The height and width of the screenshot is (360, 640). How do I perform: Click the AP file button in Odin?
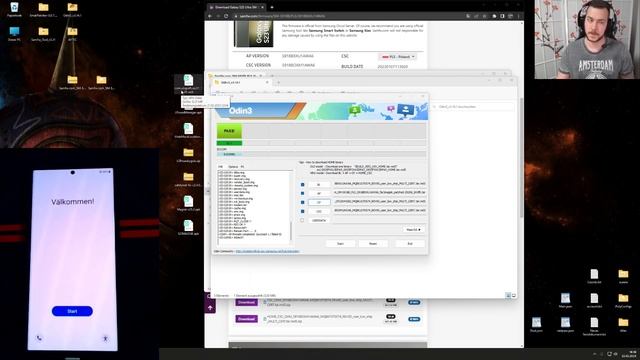pos(319,193)
